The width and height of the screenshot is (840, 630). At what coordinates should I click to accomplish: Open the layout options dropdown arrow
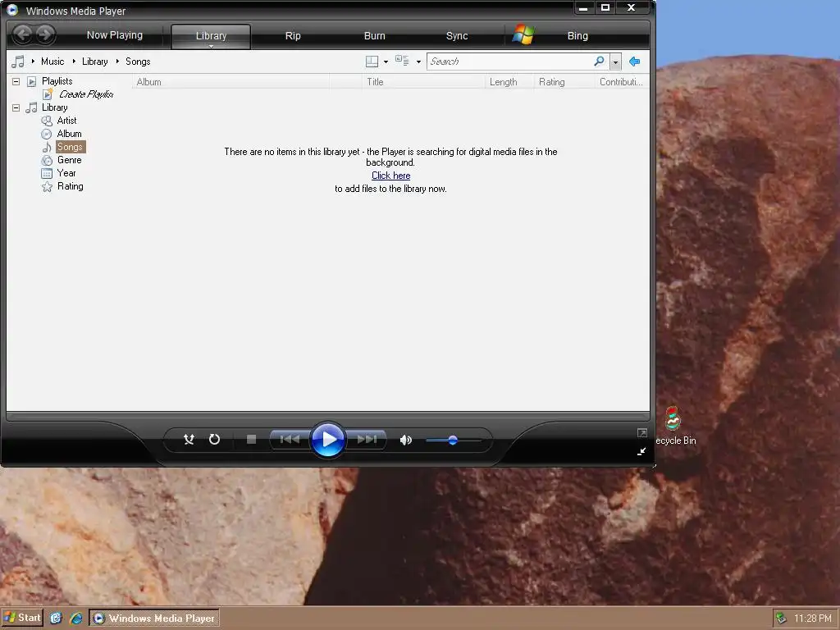386,62
